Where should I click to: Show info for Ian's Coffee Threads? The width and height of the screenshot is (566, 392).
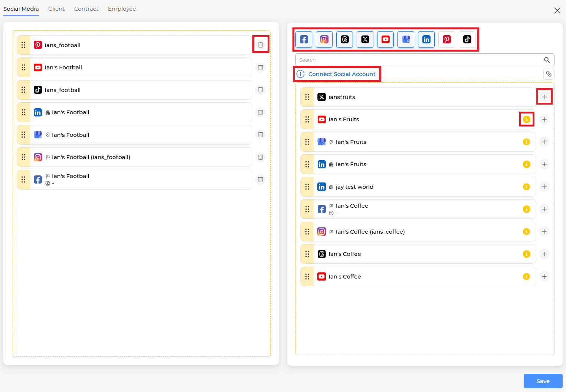pos(527,254)
